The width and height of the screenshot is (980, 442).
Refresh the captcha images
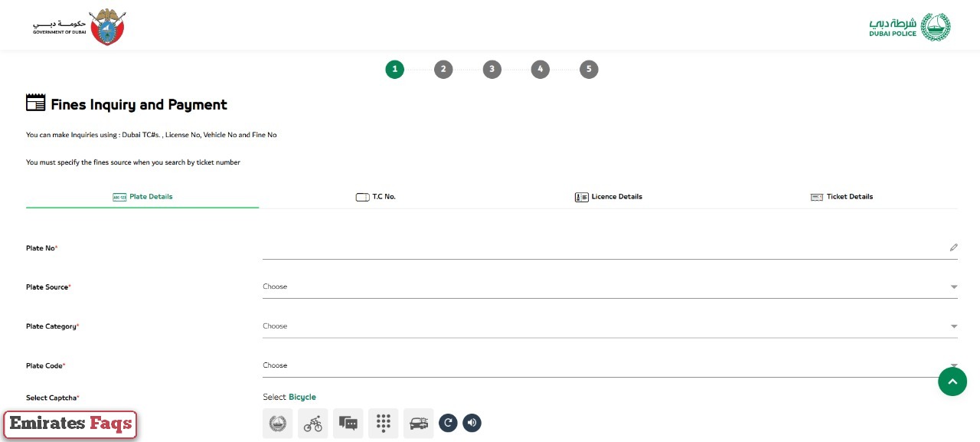click(x=448, y=423)
